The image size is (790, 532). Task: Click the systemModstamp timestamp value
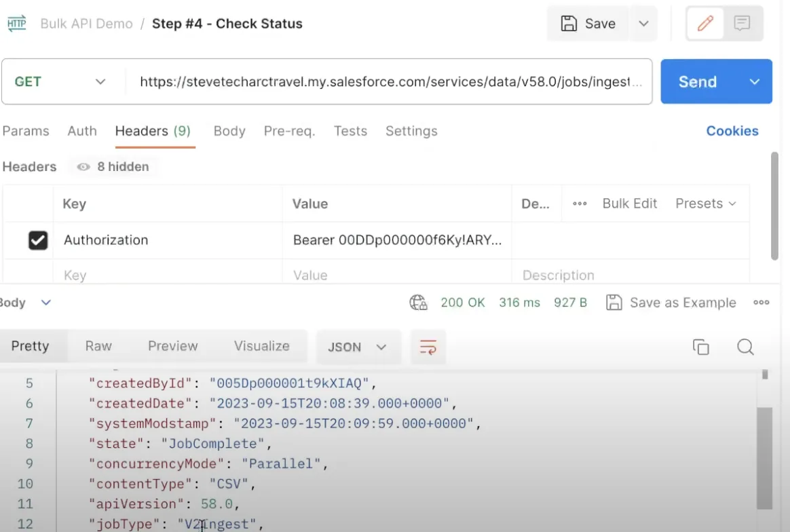pos(354,423)
